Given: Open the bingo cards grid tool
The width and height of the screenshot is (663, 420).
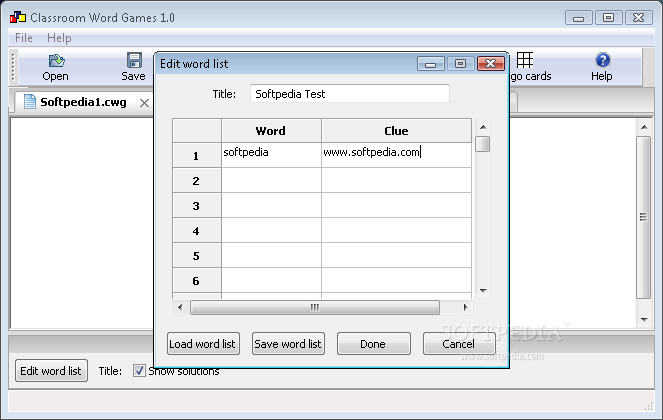Looking at the screenshot, I should click(525, 60).
